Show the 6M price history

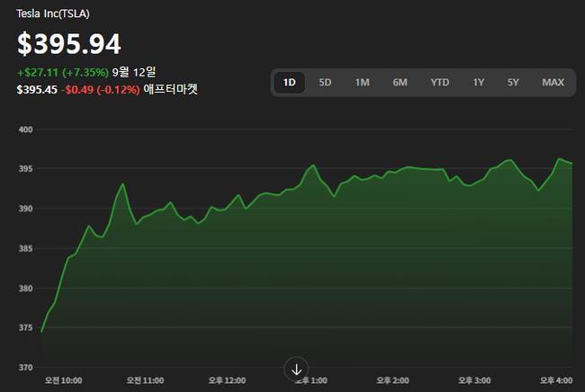click(x=400, y=83)
